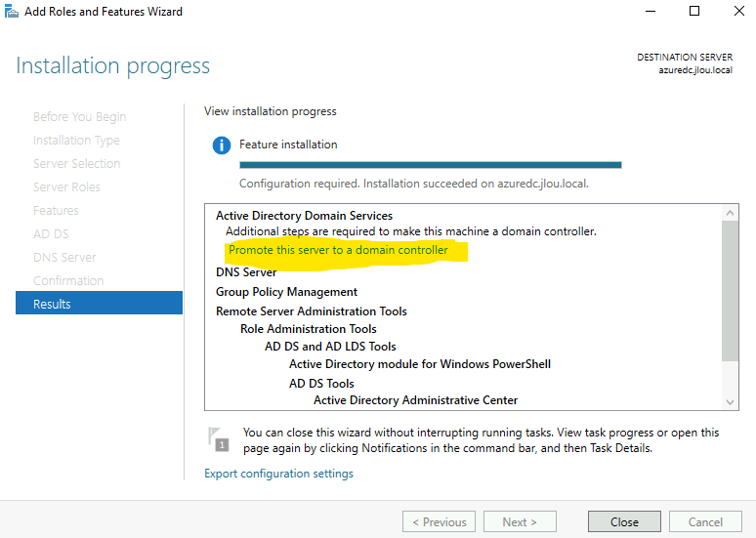
Task: Select Active Directory Administrative Center entry
Action: coord(416,400)
